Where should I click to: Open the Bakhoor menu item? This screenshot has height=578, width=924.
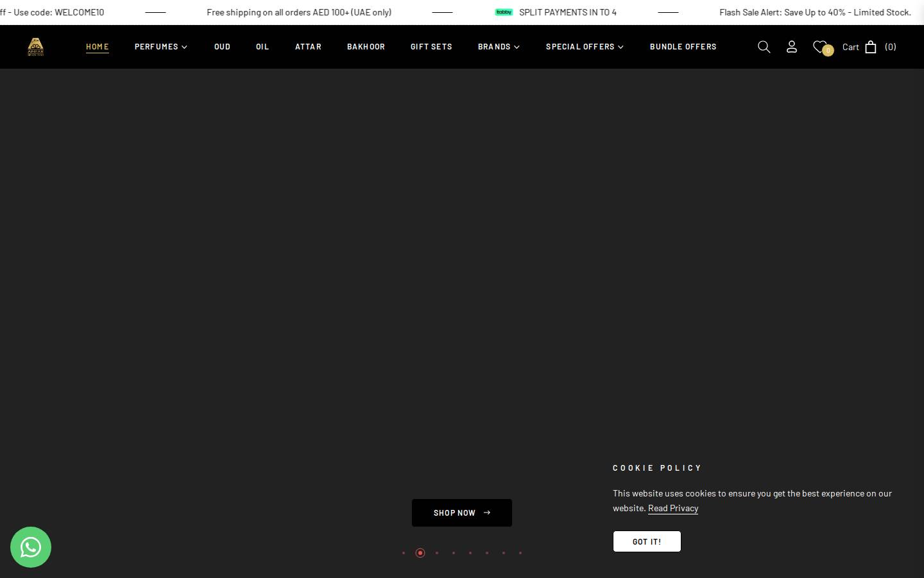pyautogui.click(x=366, y=46)
